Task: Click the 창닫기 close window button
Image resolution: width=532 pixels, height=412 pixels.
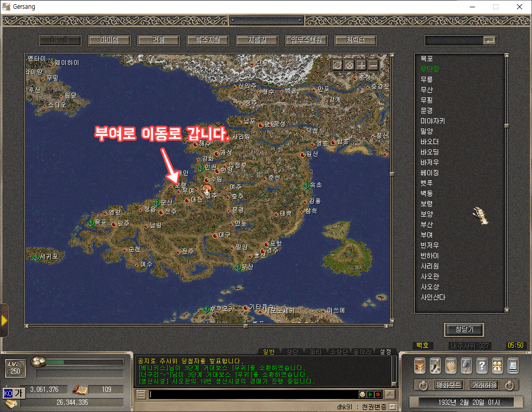Action: (464, 329)
